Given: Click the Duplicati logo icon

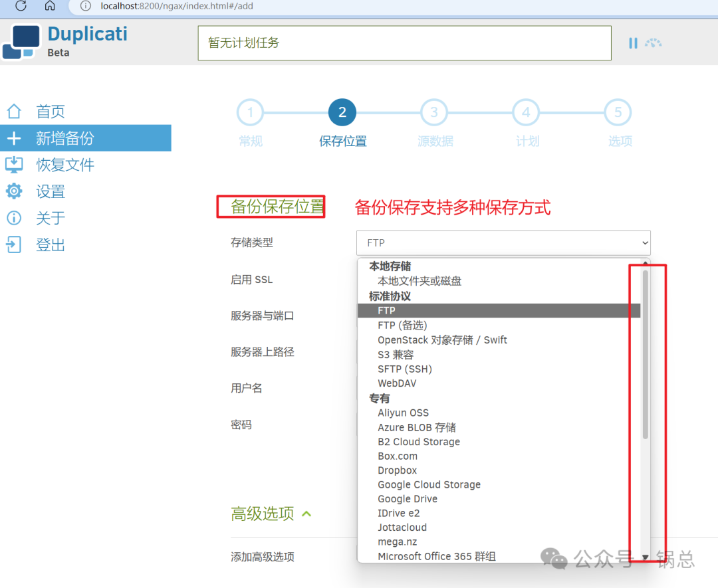Looking at the screenshot, I should click(21, 42).
